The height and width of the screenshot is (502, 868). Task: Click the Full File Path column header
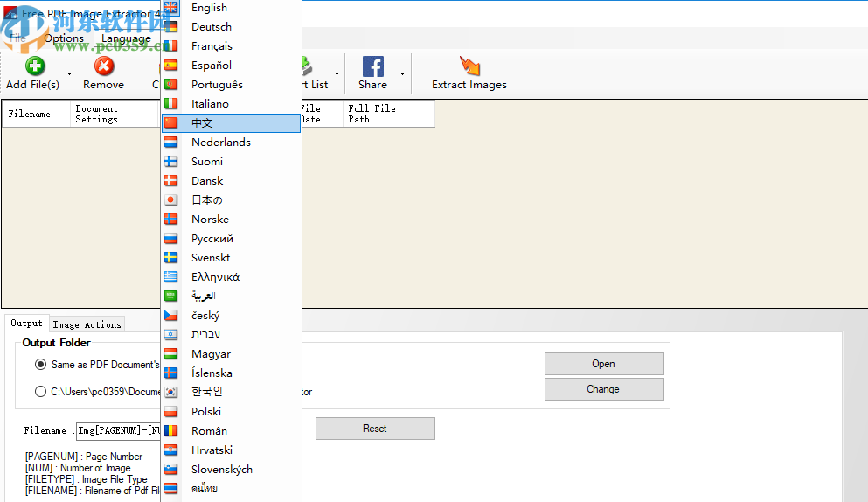(389, 115)
